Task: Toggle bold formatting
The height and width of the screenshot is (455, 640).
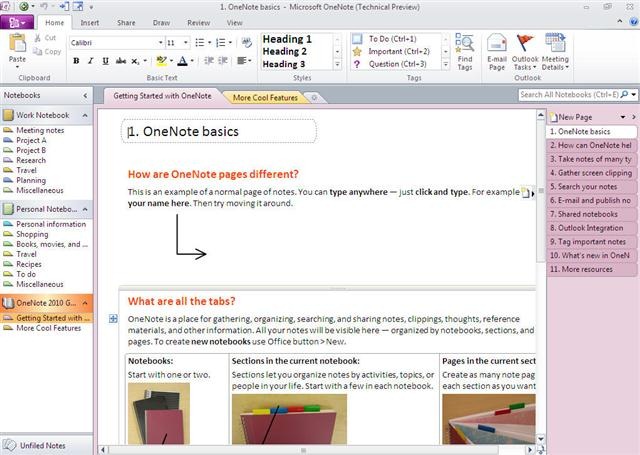Action: pos(76,61)
